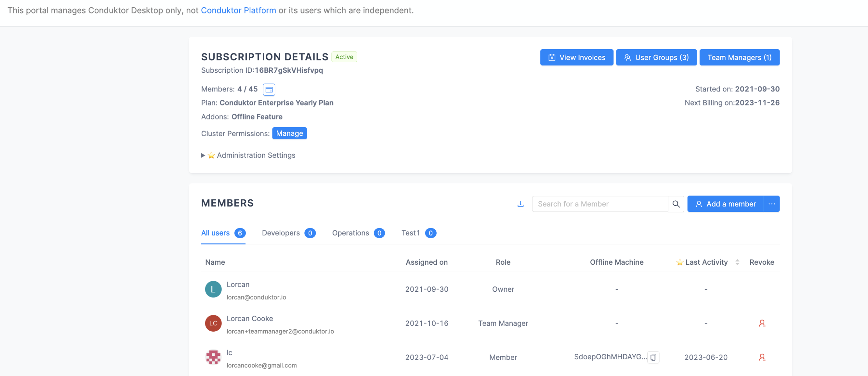Switch to the Developers tab
This screenshot has height=376, width=868.
(x=288, y=233)
